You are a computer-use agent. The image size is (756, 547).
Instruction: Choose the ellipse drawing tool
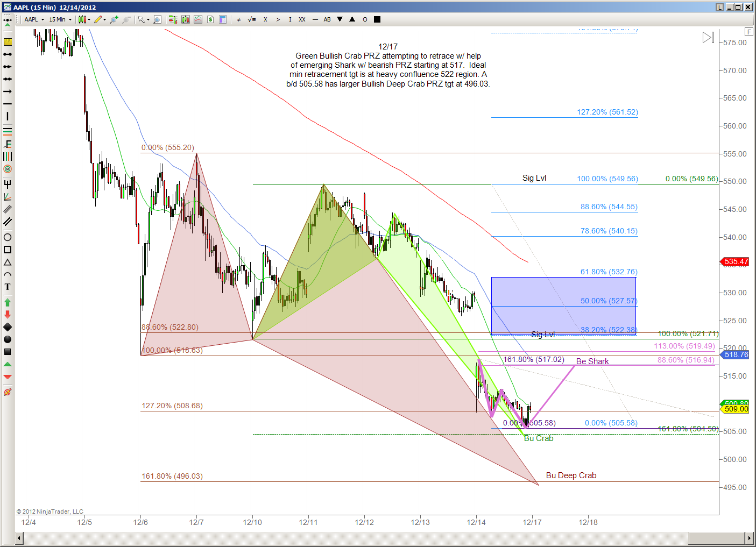[8, 237]
